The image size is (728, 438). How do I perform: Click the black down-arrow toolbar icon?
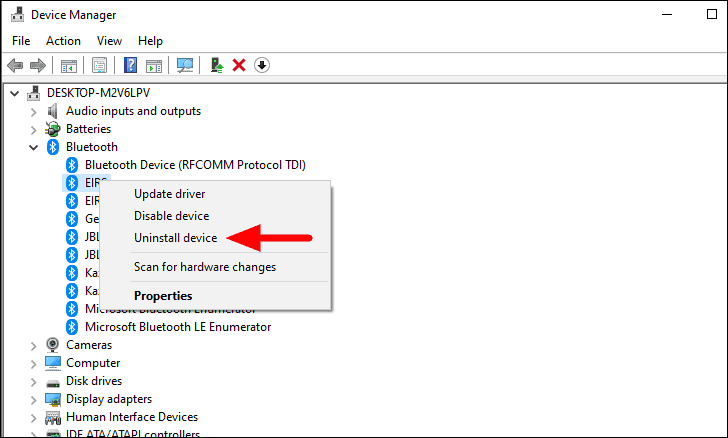coord(262,65)
